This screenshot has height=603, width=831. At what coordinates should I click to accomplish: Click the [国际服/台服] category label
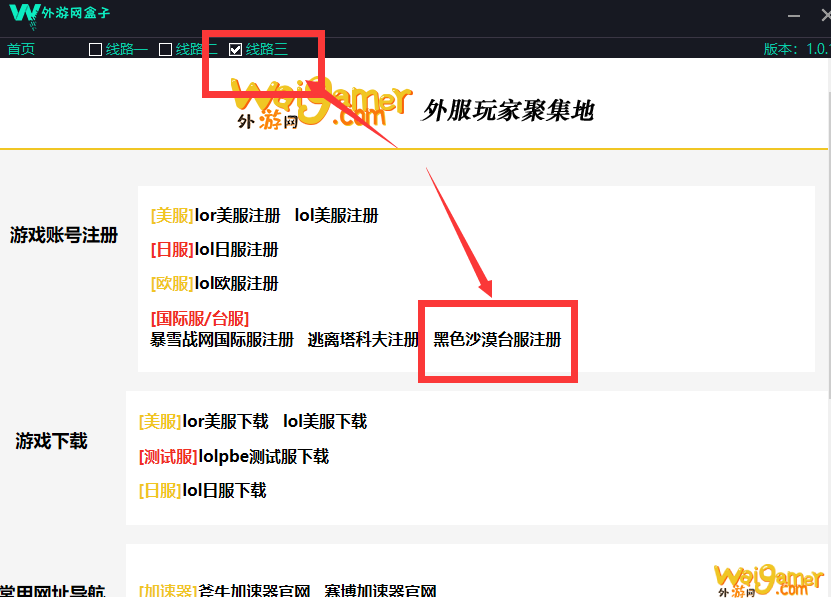[x=200, y=319]
